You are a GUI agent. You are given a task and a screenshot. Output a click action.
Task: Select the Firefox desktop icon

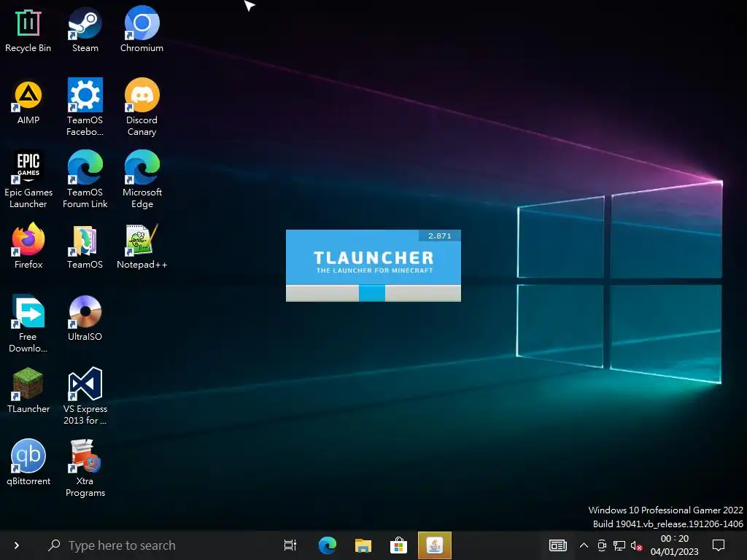(x=28, y=246)
